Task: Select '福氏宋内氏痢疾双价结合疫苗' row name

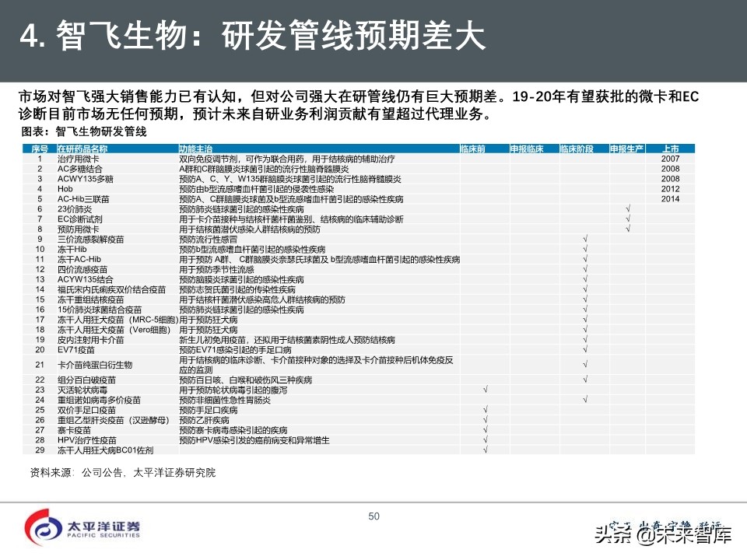Action: [x=111, y=289]
